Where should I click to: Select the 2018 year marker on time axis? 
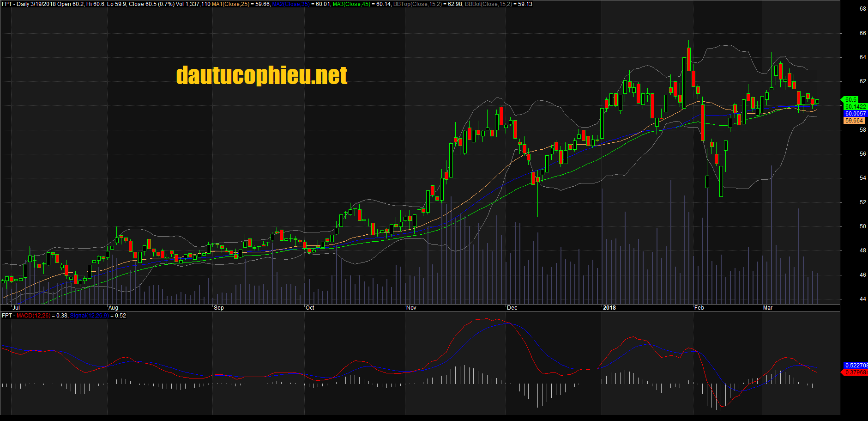tap(609, 308)
